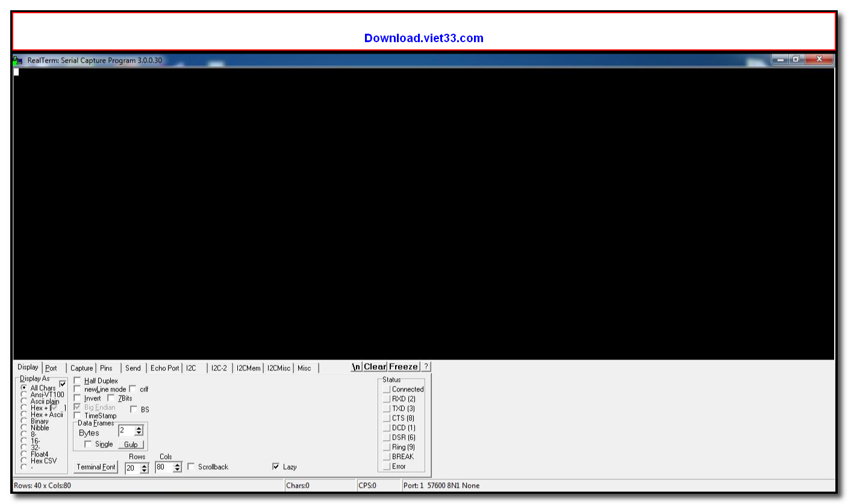This screenshot has height=504, width=848.
Task: Click the Terminal Font button
Action: pyautogui.click(x=95, y=467)
